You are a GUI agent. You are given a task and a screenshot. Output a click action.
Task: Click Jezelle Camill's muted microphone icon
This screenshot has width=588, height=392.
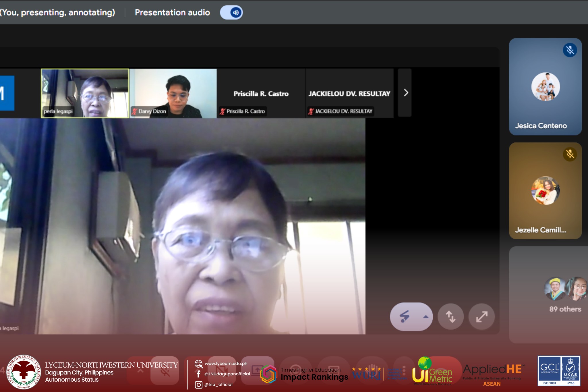coord(570,154)
